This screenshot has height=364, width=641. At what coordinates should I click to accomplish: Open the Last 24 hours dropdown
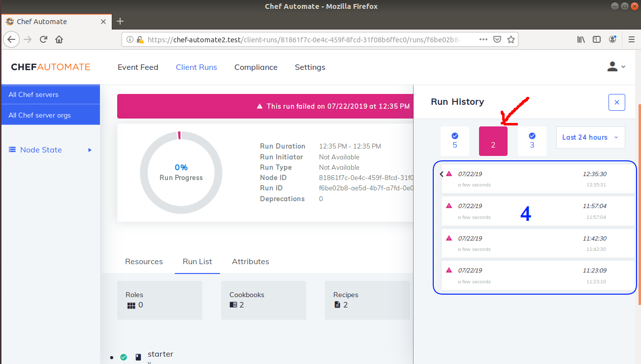[590, 137]
